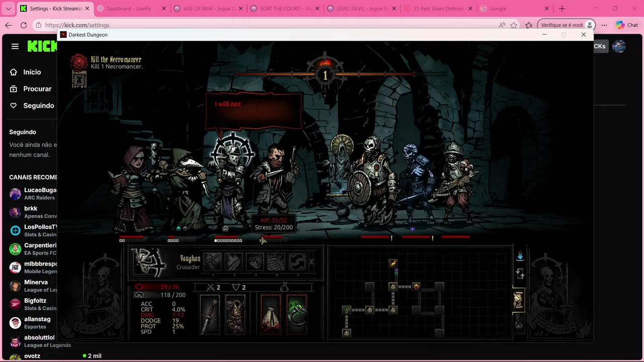Select the fourth Crusader combat skill
The height and width of the screenshot is (362, 644).
point(276,262)
